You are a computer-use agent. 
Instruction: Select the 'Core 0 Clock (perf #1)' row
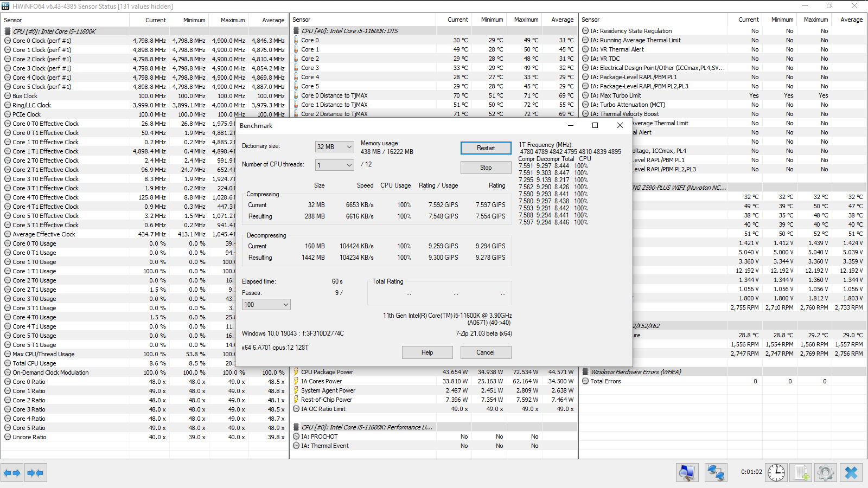144,41
